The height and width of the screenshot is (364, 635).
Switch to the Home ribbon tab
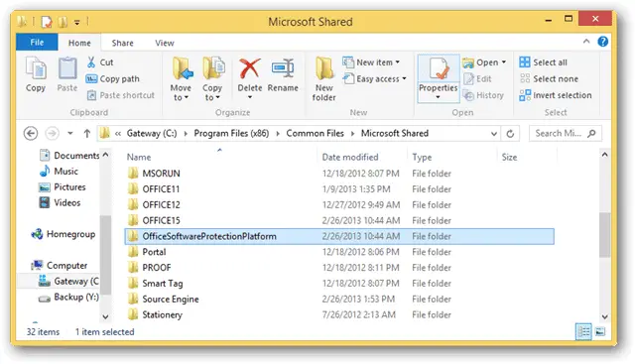point(79,43)
